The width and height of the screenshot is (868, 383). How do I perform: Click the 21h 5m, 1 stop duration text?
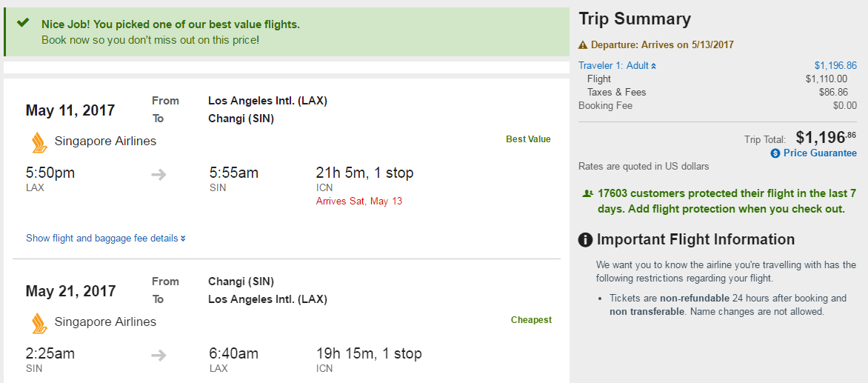tap(364, 173)
